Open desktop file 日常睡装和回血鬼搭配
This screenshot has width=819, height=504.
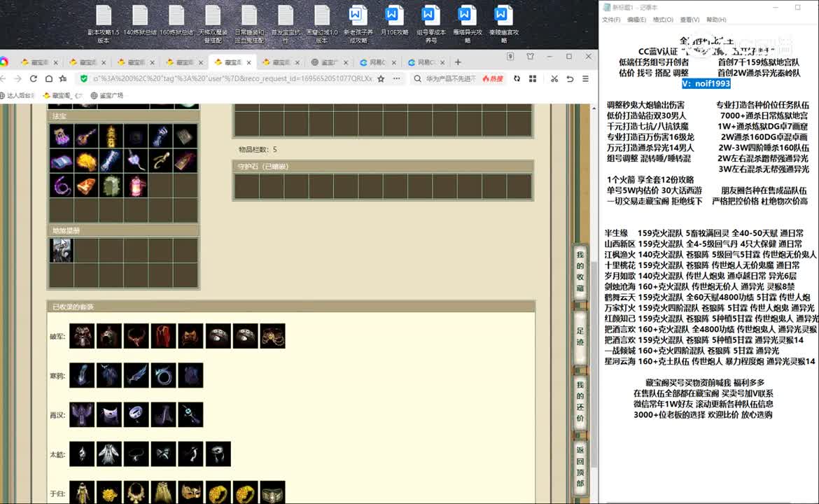[249, 23]
